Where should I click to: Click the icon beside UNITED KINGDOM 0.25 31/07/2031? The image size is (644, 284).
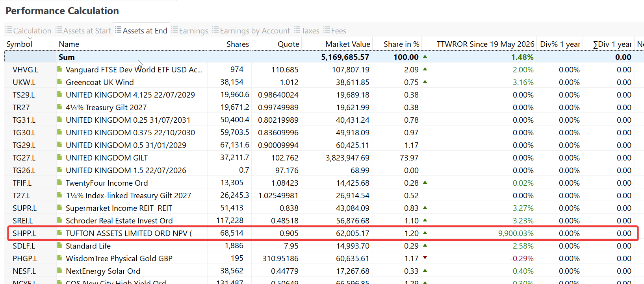(x=60, y=120)
